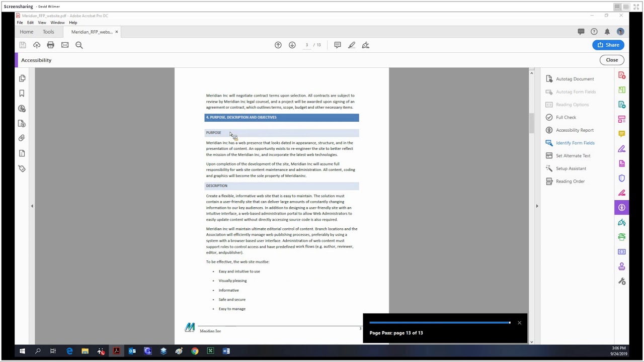Click the Share button
644x362 pixels.
tap(608, 45)
